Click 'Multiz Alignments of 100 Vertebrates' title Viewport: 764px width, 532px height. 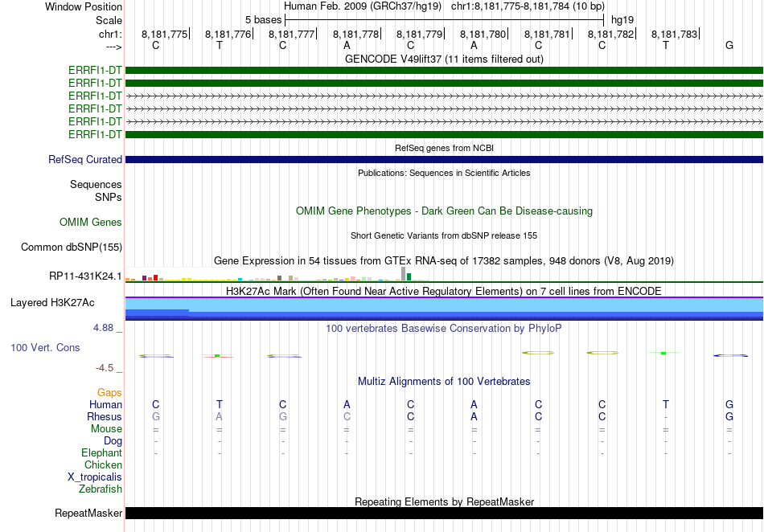tap(444, 381)
